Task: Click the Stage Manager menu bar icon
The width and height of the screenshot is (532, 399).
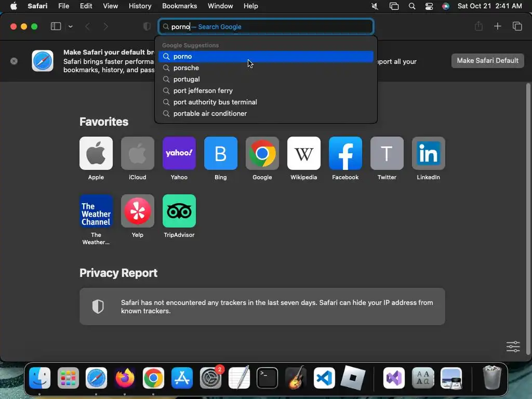Action: click(394, 6)
